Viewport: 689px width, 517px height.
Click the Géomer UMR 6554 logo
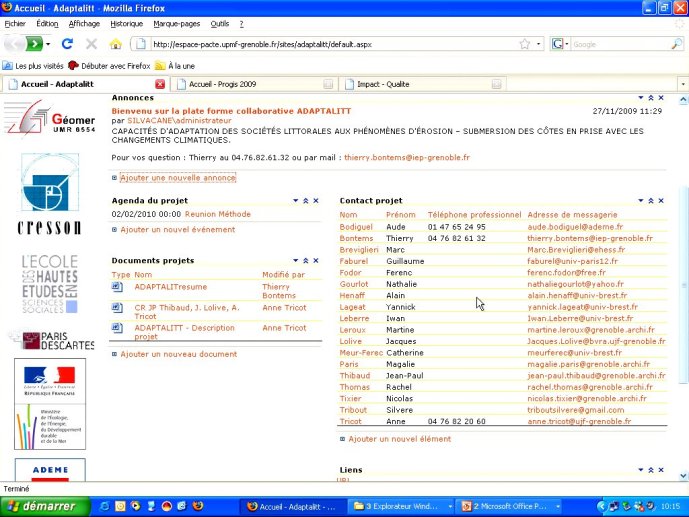pyautogui.click(x=50, y=118)
